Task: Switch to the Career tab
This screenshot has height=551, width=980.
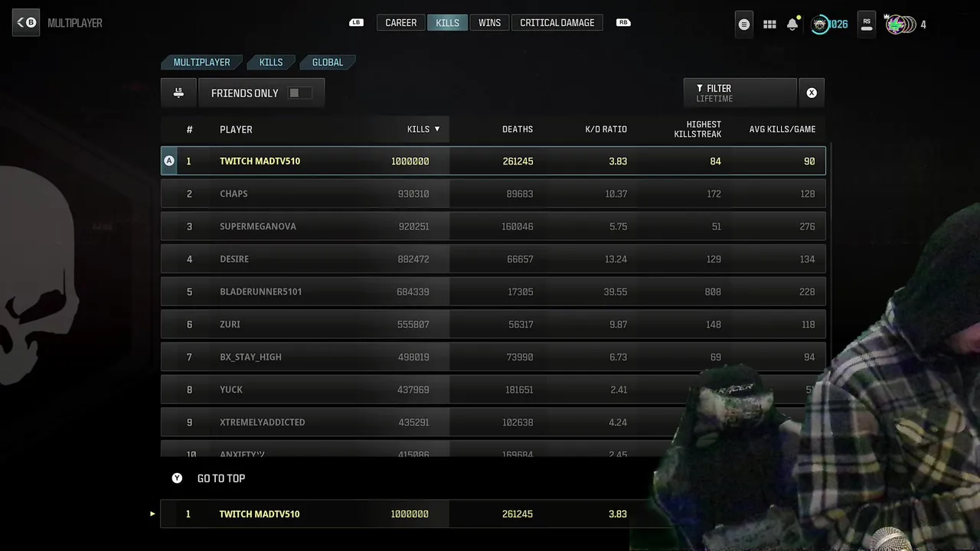Action: coord(401,23)
